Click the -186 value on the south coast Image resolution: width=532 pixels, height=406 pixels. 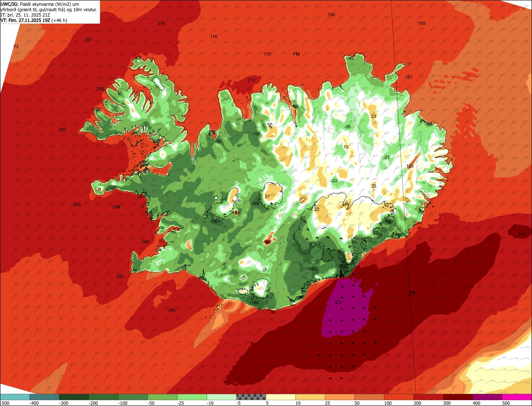255,303
